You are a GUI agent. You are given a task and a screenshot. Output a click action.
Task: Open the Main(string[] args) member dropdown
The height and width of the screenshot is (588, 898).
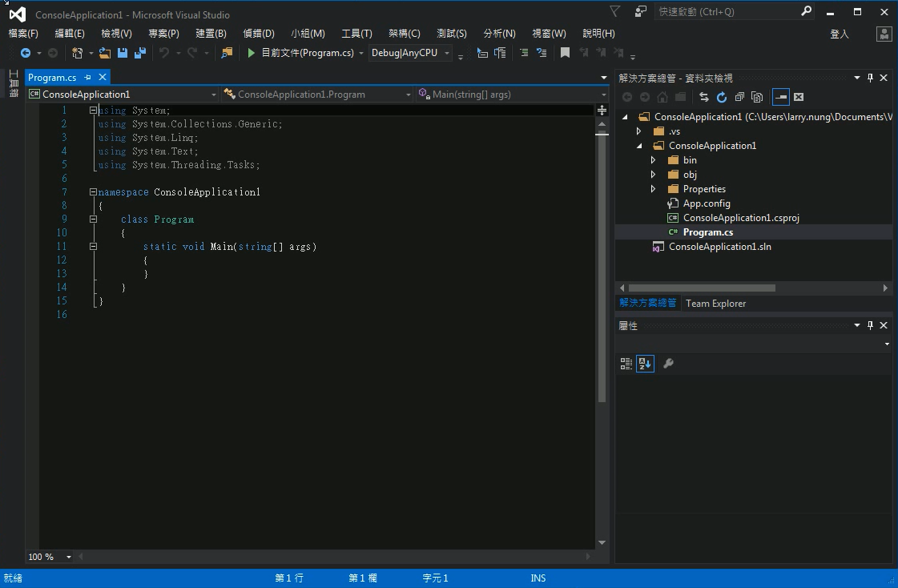512,94
